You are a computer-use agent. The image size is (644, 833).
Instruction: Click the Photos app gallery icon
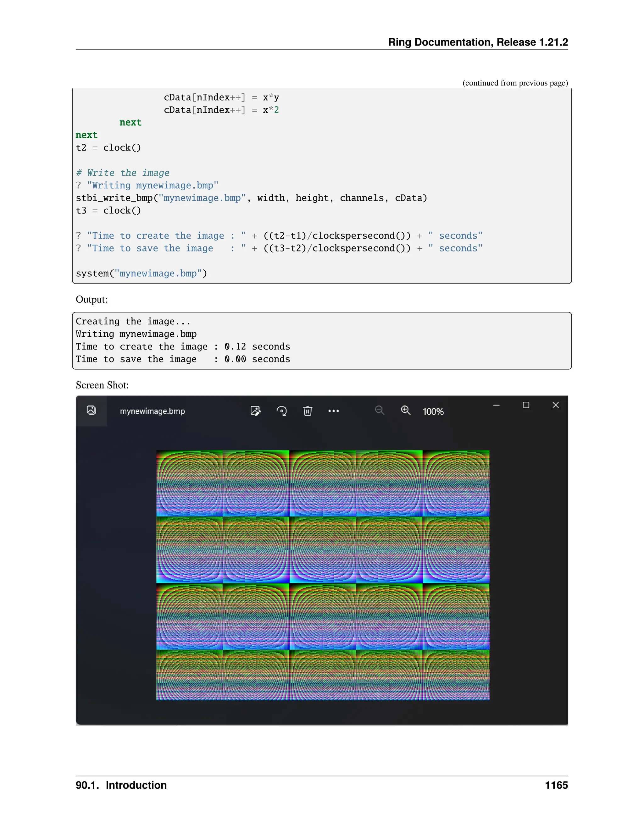click(x=91, y=411)
